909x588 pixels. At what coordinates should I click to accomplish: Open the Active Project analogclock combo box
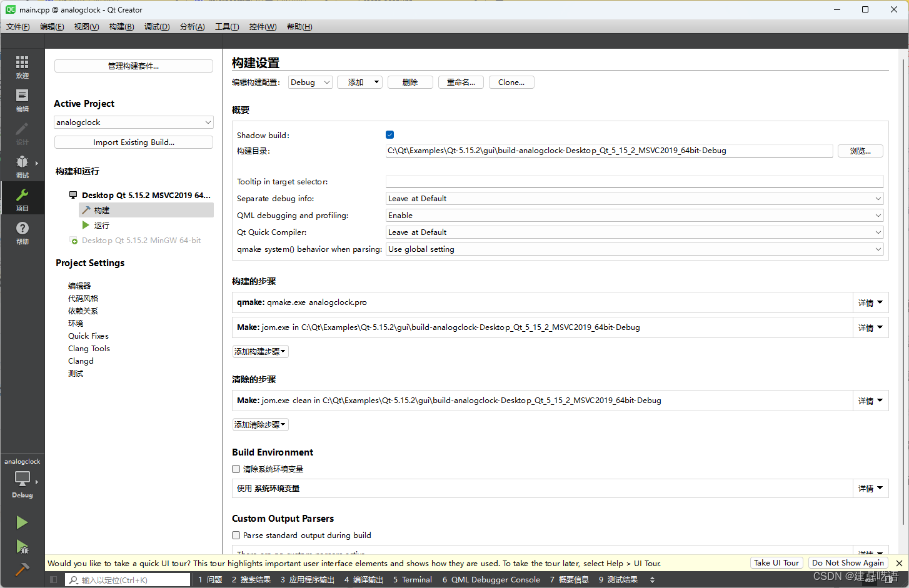[134, 122]
